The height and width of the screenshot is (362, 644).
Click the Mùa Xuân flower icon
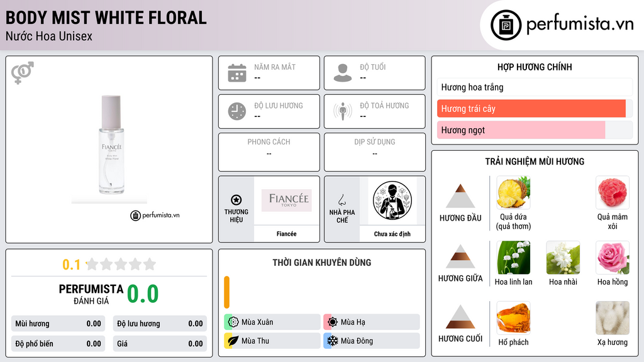(233, 322)
